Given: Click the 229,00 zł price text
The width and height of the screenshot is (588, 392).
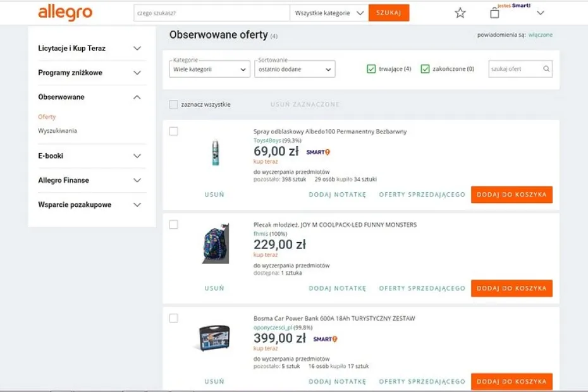Looking at the screenshot, I should tap(279, 245).
